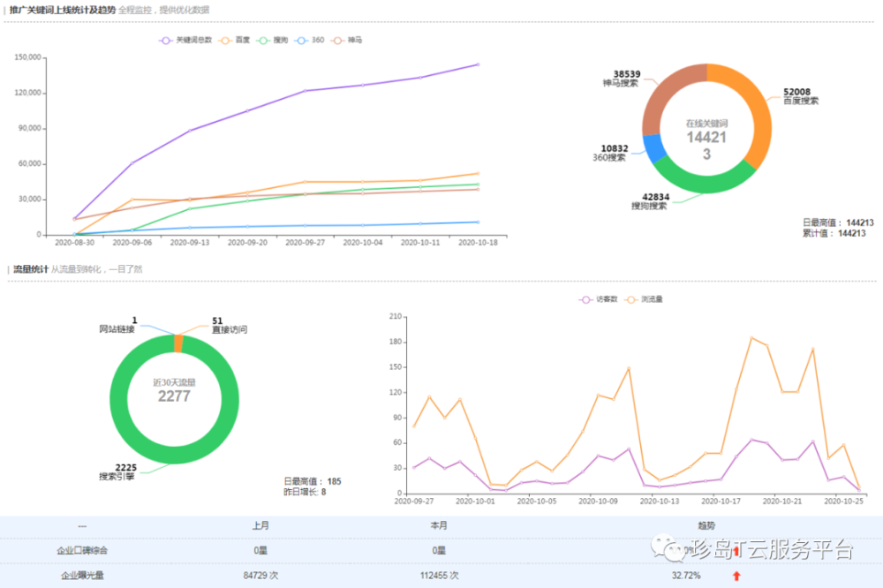
Task: Select the 2020-10-18 purple line endpoint
Action: 478,64
